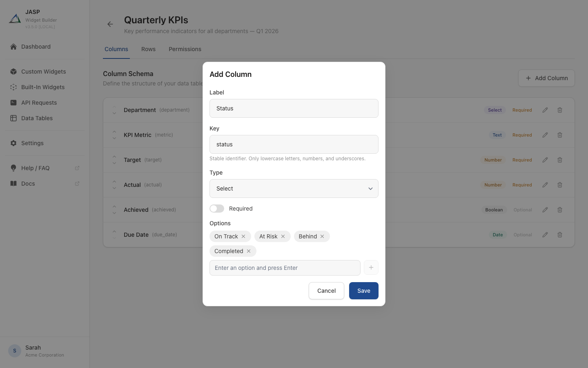Open the Dashboard from the sidebar
This screenshot has height=368, width=588.
36,47
